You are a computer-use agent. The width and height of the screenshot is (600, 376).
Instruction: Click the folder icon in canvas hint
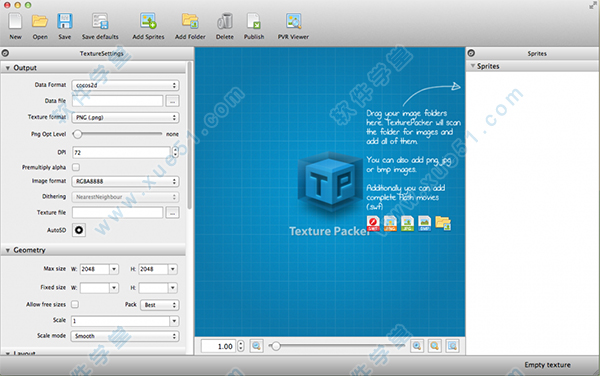[x=443, y=223]
